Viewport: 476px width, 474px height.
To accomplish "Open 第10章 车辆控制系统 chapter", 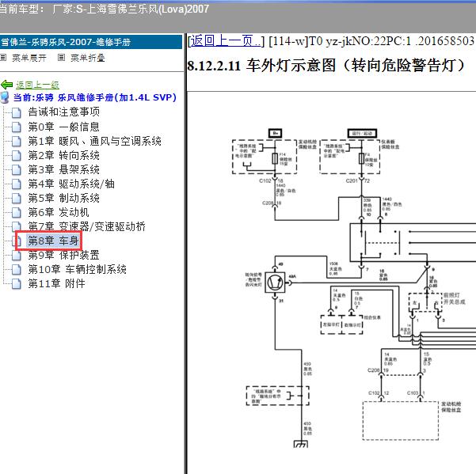I will click(x=77, y=269).
